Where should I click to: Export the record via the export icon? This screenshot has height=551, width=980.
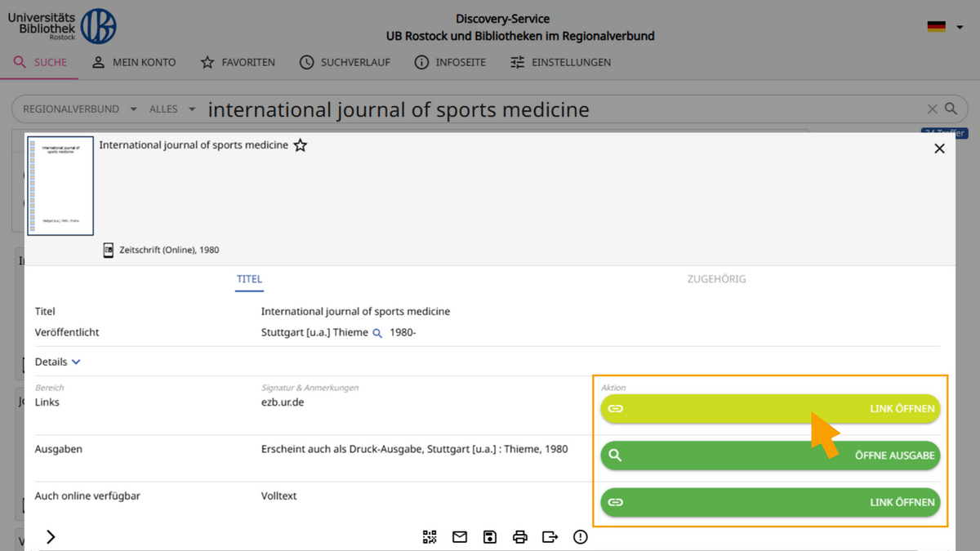click(550, 536)
